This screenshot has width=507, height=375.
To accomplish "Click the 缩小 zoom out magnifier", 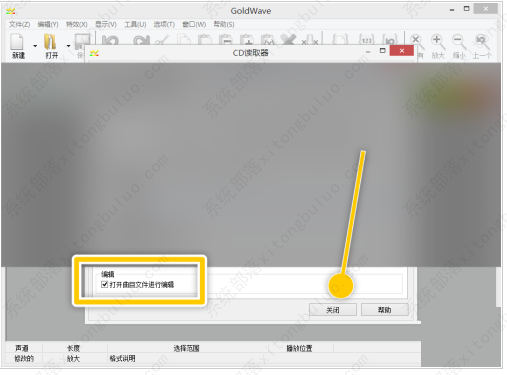I will pyautogui.click(x=459, y=42).
